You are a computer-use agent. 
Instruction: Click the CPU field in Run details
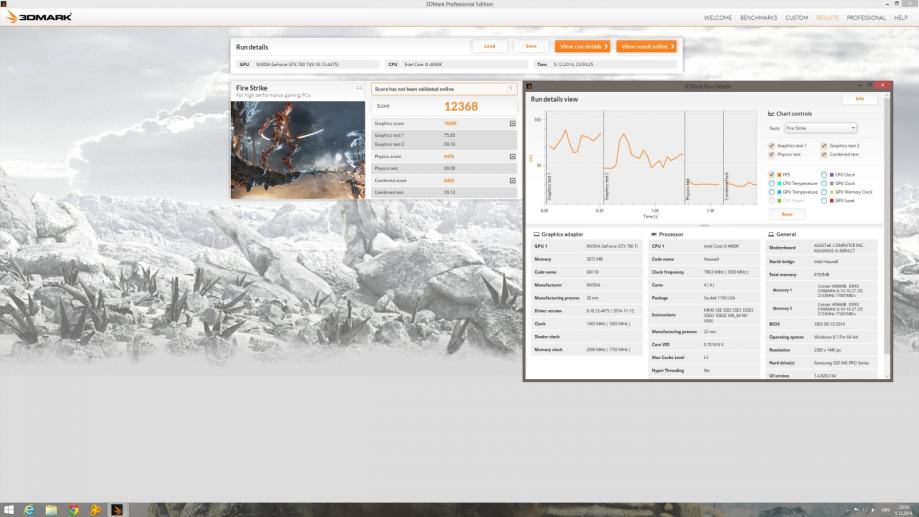pyautogui.click(x=457, y=64)
